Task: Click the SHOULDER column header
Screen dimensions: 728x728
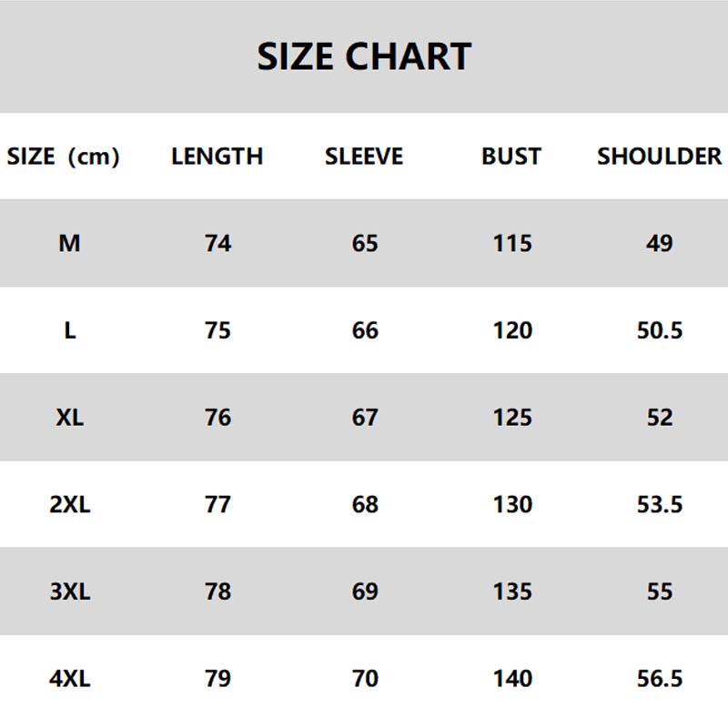Action: coord(660,157)
